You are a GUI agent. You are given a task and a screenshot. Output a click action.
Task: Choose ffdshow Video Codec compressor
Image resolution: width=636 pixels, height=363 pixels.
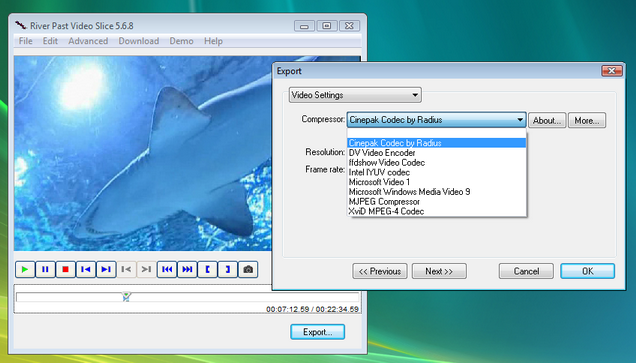[437, 163]
